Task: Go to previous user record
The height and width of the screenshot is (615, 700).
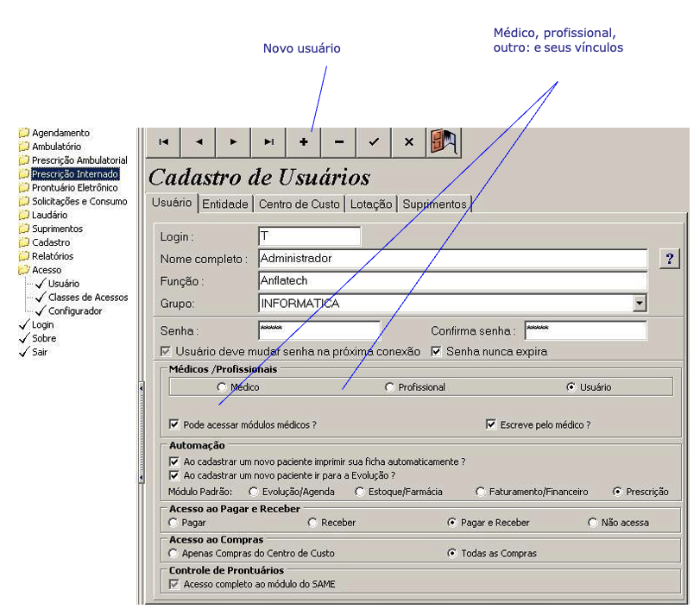Action: point(199,142)
